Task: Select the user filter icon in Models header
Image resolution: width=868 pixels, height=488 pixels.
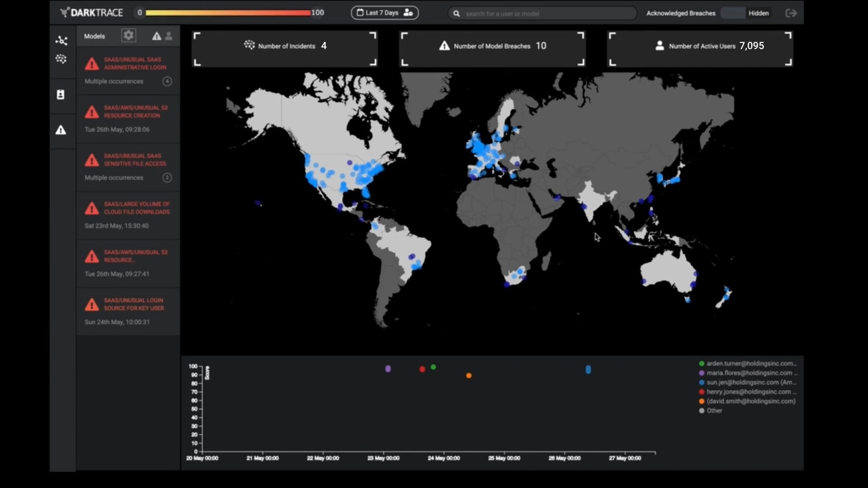Action: click(169, 36)
